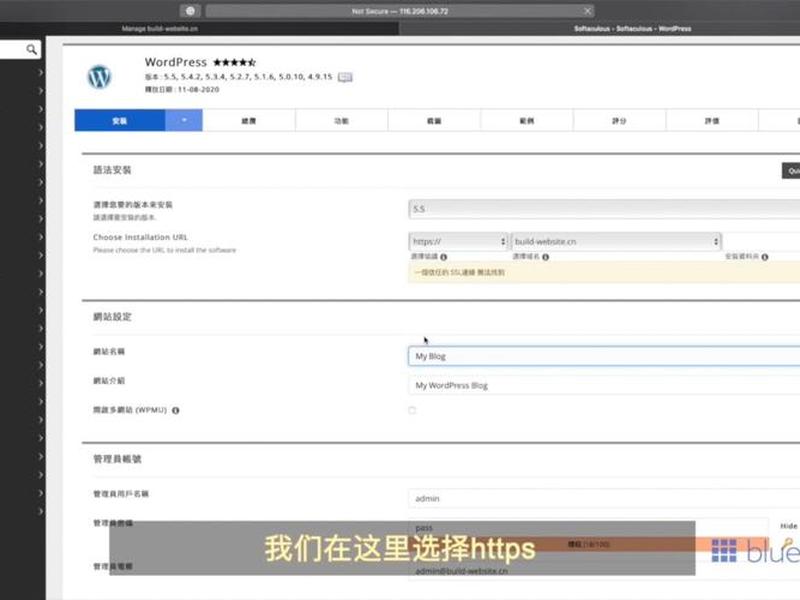Switch to the 功能 (Features) tab
Screen dimensions: 800x600
[341, 120]
